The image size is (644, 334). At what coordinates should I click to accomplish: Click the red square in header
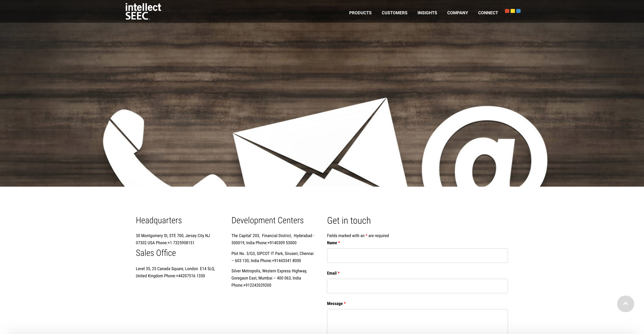(507, 11)
